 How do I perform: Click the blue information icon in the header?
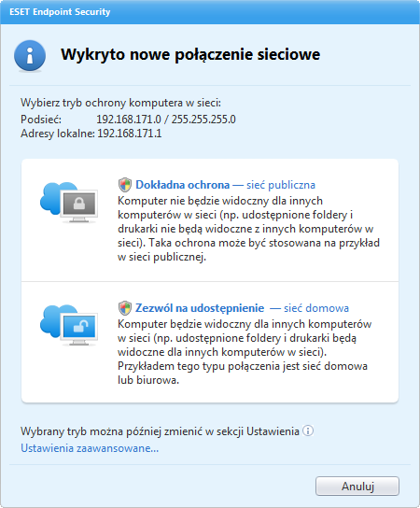(x=30, y=56)
